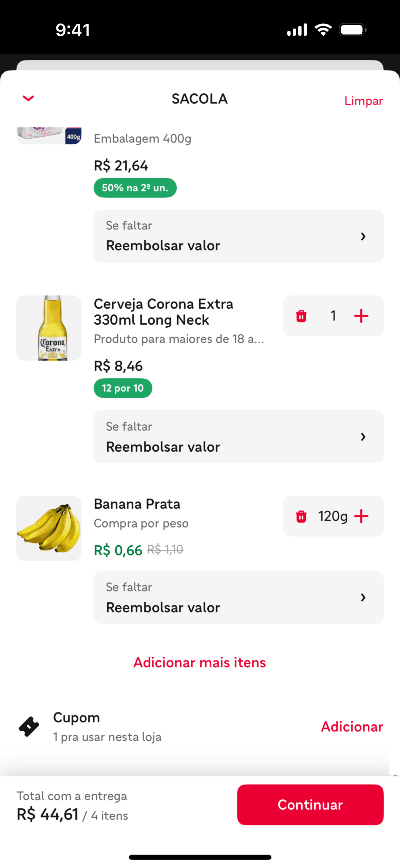Increase Cerveja Corona Extra quantity with the plus
This screenshot has width=400, height=868.
click(x=361, y=316)
